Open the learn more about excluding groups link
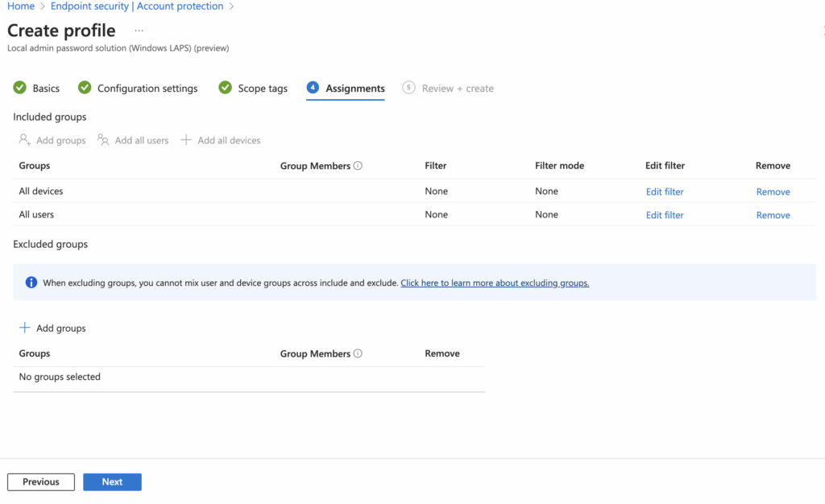 click(x=495, y=283)
